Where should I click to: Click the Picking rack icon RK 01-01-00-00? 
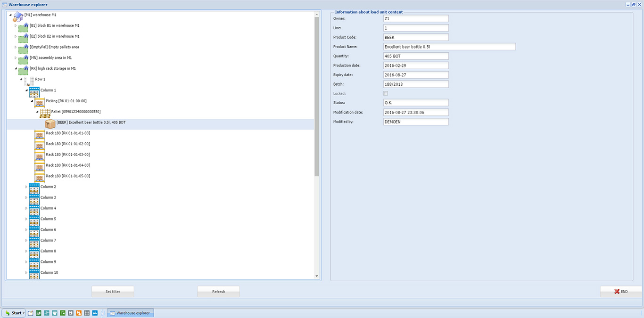click(40, 102)
